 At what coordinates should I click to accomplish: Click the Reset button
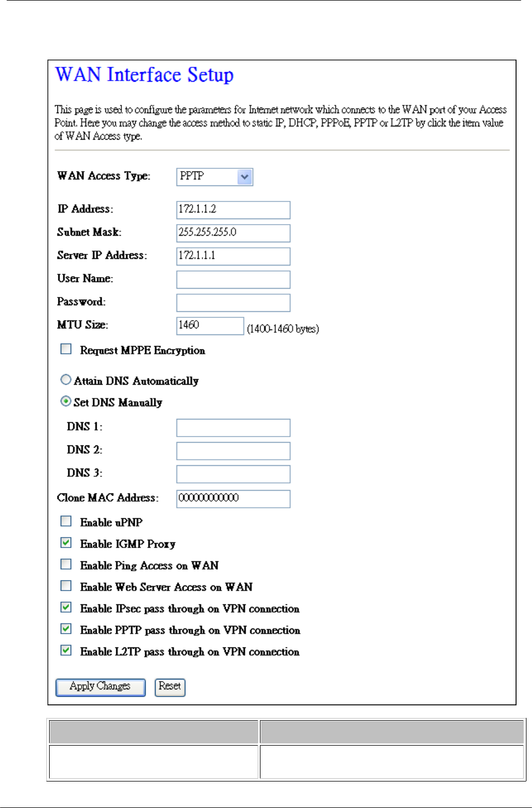(x=170, y=687)
